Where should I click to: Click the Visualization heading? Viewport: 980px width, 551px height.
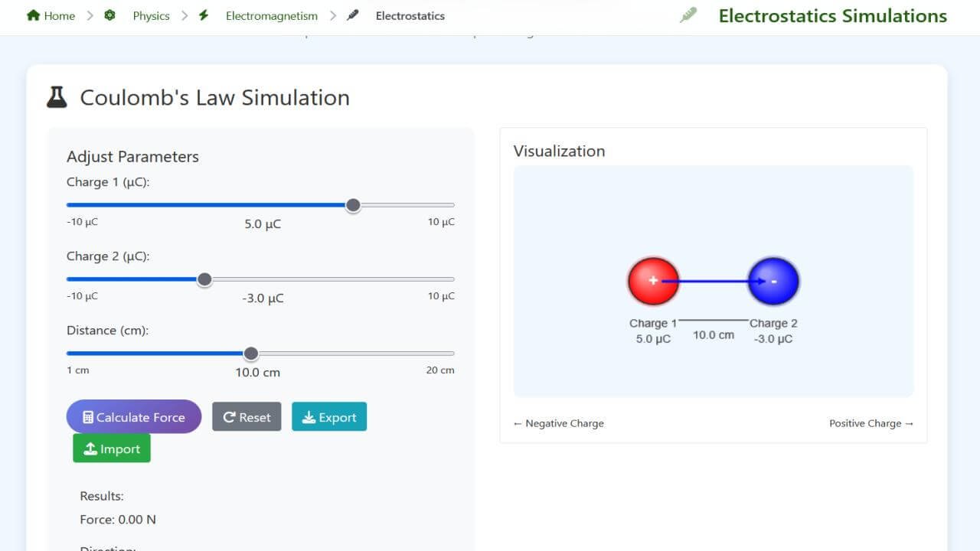pyautogui.click(x=559, y=151)
